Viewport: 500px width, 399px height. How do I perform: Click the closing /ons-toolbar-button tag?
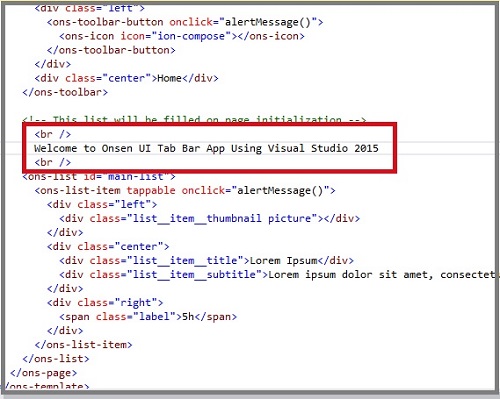pyautogui.click(x=111, y=50)
